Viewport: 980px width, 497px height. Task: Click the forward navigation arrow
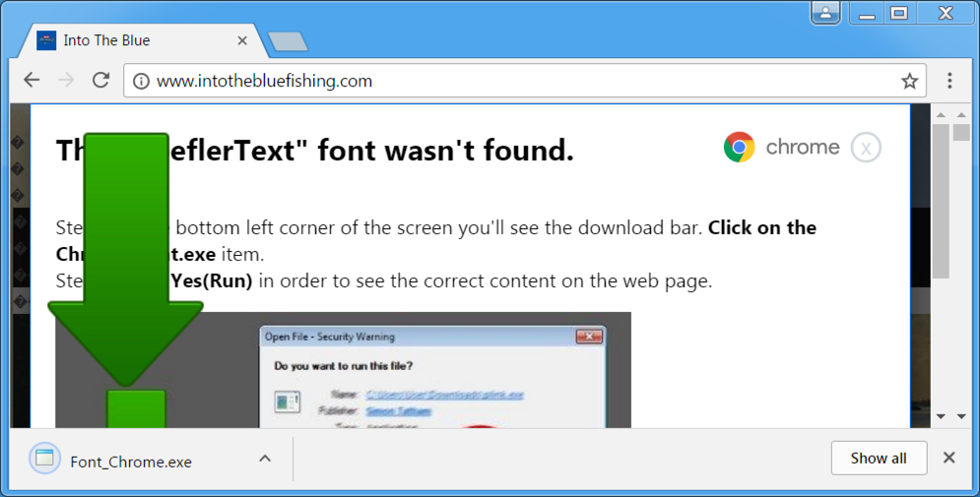(x=66, y=80)
